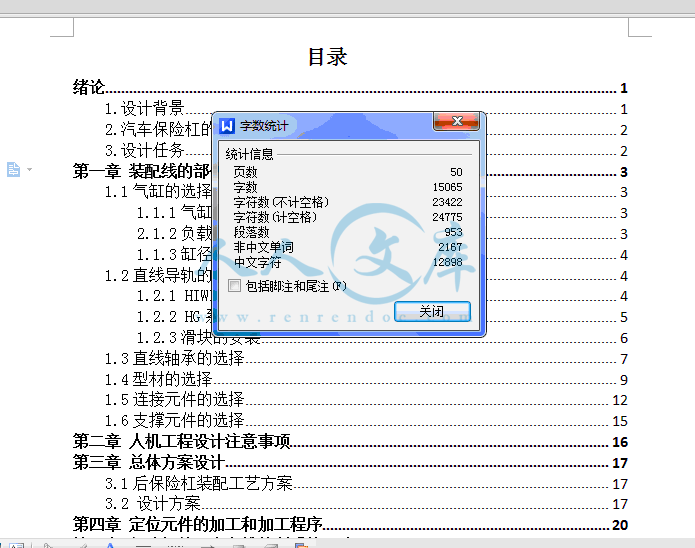Select 非中文单词 value 2167
Image resolution: width=695 pixels, height=548 pixels.
[450, 247]
